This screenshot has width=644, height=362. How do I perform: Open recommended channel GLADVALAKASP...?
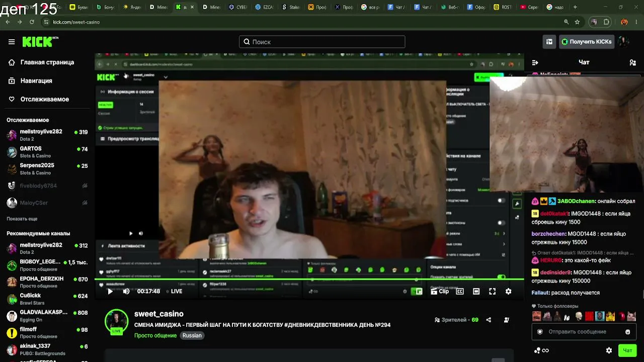pyautogui.click(x=47, y=316)
